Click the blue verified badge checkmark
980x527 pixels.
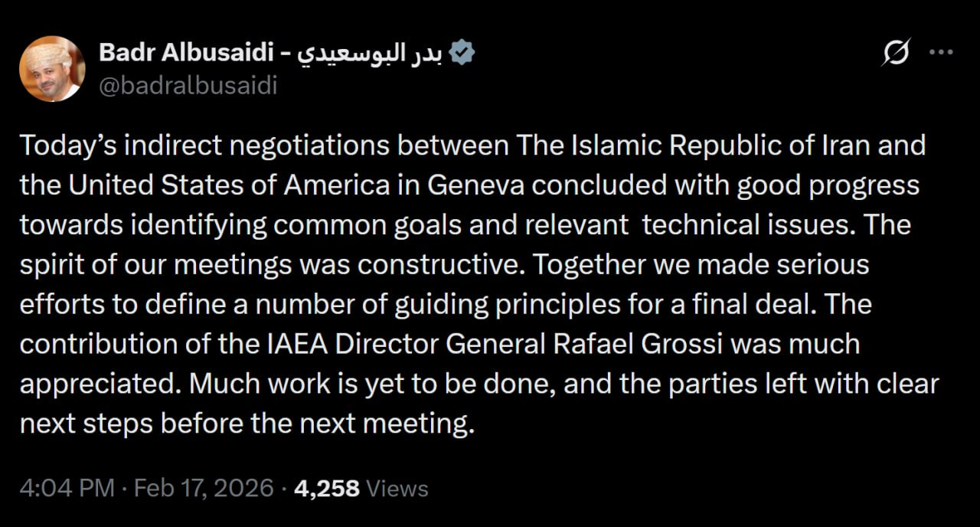pos(463,52)
